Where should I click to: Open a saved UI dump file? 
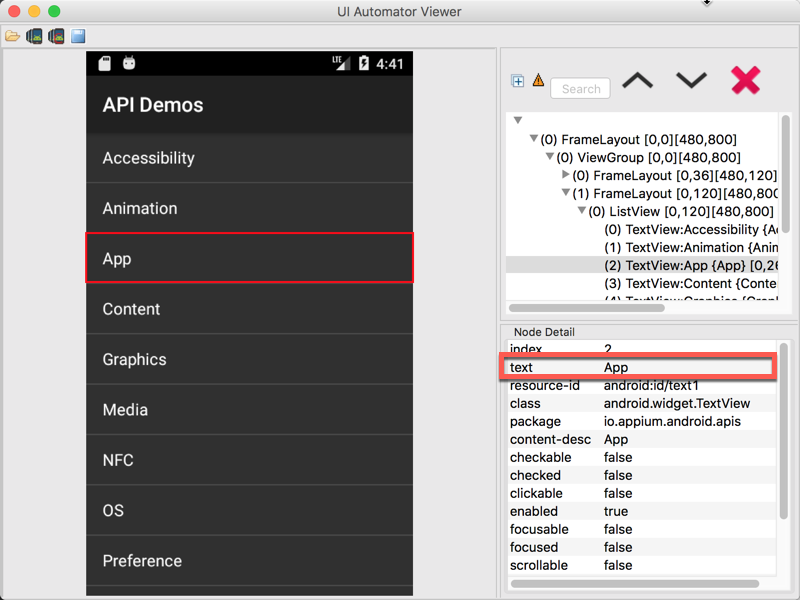coord(12,36)
